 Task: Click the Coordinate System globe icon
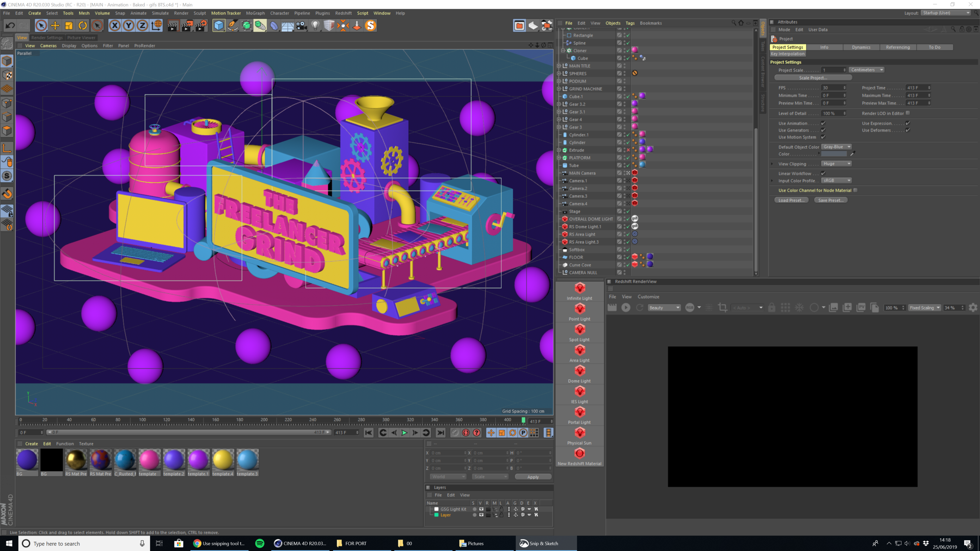(x=156, y=26)
